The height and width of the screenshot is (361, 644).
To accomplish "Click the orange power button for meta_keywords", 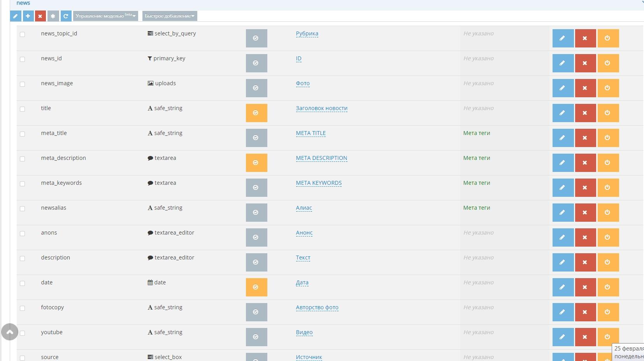I will [x=608, y=188].
